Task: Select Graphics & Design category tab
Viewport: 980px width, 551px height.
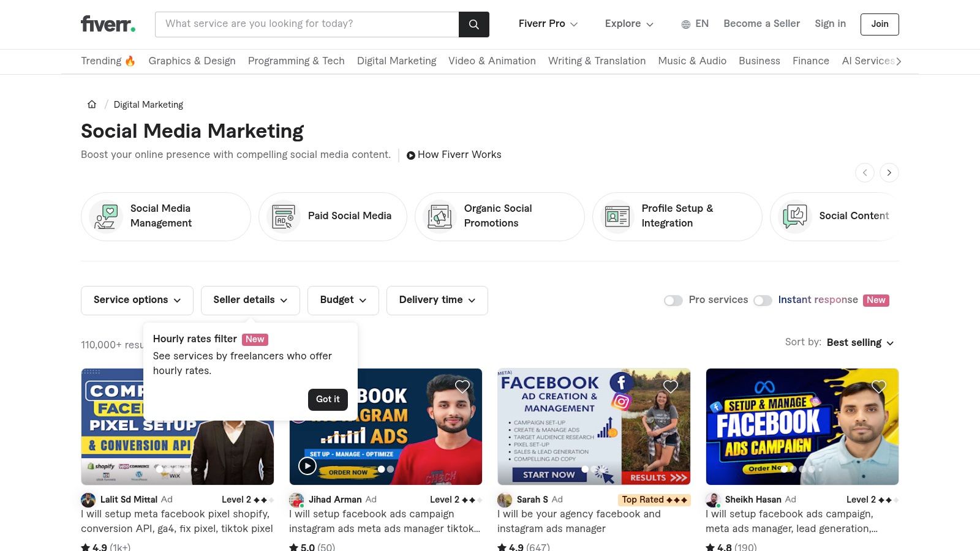Action: point(192,61)
